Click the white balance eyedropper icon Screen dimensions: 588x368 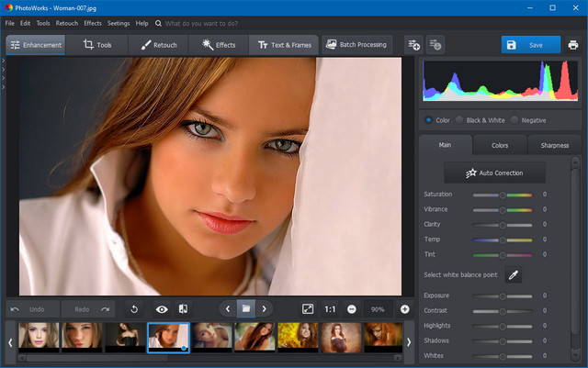click(513, 274)
